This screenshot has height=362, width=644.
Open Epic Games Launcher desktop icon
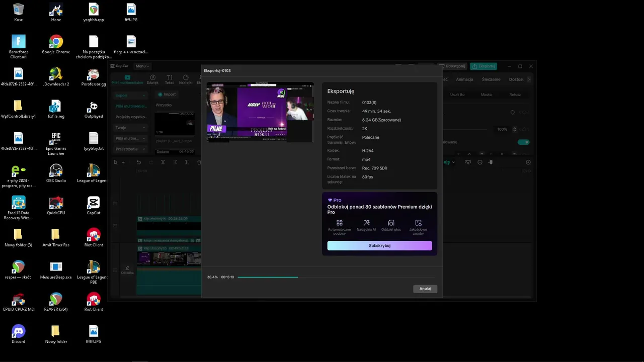click(56, 143)
